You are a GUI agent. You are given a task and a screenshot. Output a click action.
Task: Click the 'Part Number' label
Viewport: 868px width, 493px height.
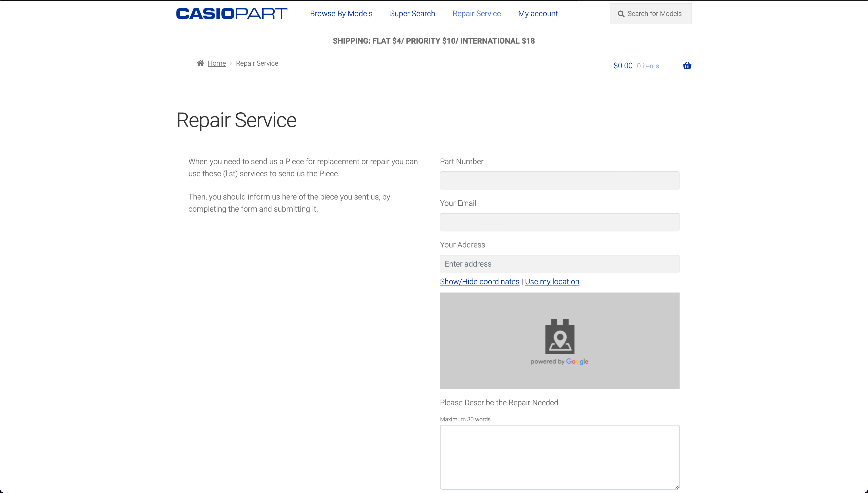click(461, 162)
